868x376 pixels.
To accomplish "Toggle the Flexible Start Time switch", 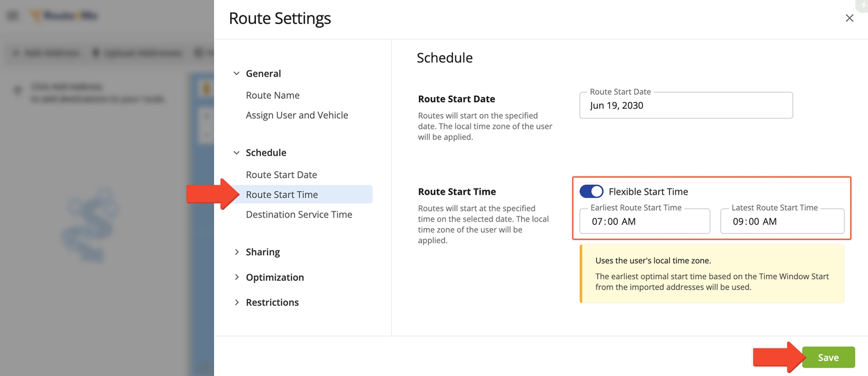I will pyautogui.click(x=591, y=192).
